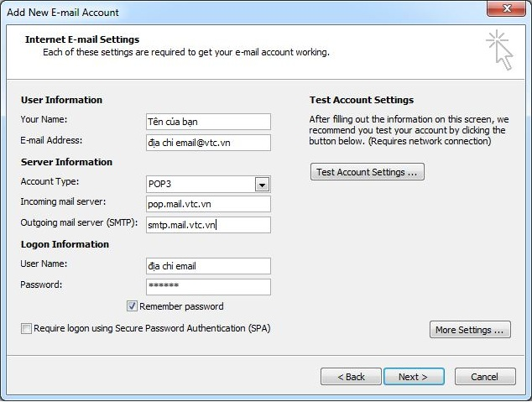Screen dimensions: 532x402
Task: Toggle the Remember password checkbox
Action: click(x=132, y=306)
